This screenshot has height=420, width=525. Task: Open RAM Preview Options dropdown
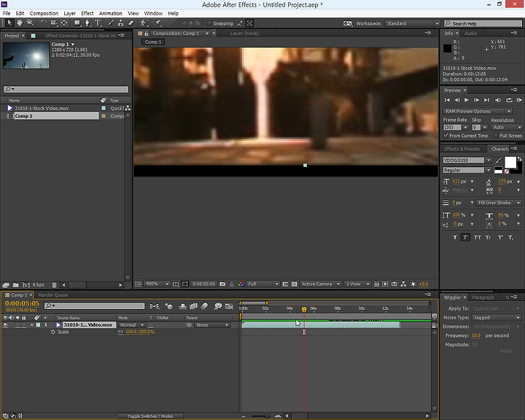coord(477,111)
